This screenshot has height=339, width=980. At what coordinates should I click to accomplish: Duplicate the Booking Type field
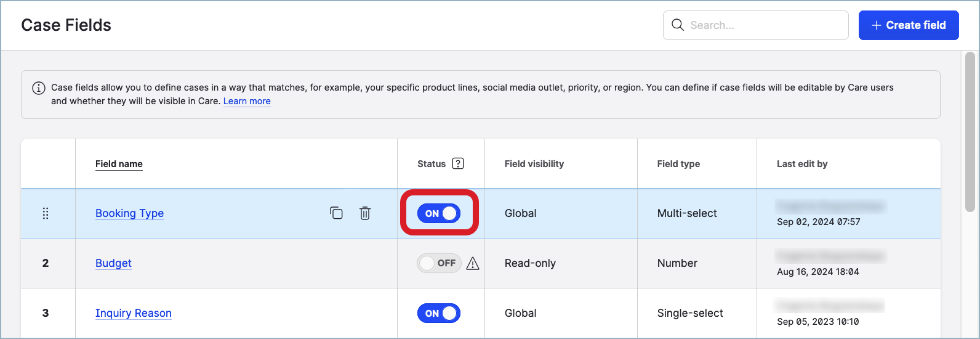click(336, 213)
